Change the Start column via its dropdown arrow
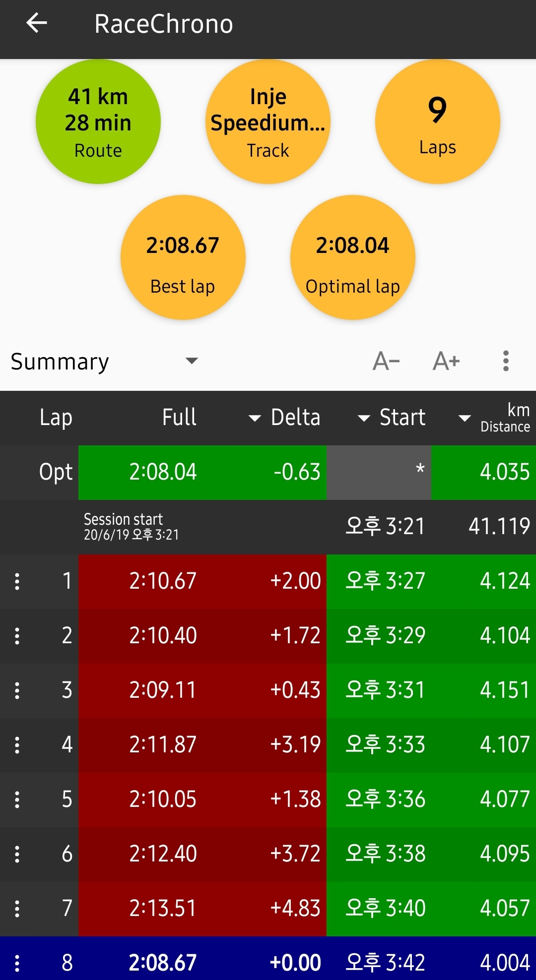Screen dimensions: 536x980 point(465,418)
